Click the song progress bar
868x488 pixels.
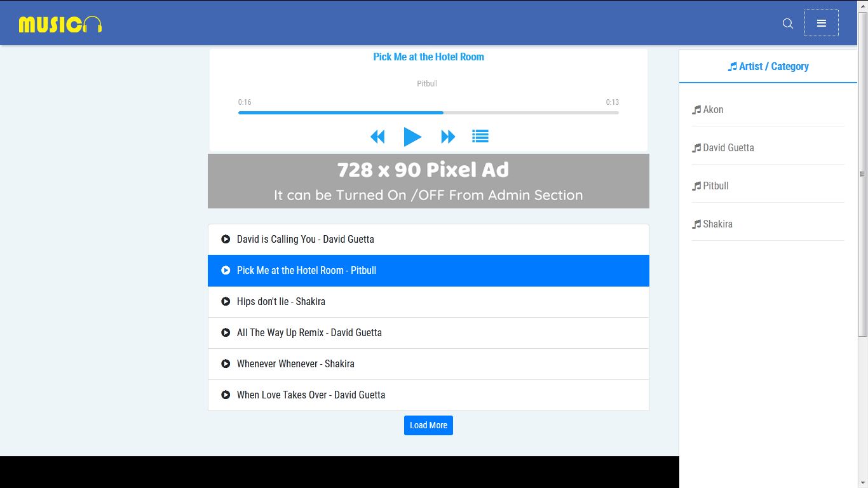(x=428, y=112)
